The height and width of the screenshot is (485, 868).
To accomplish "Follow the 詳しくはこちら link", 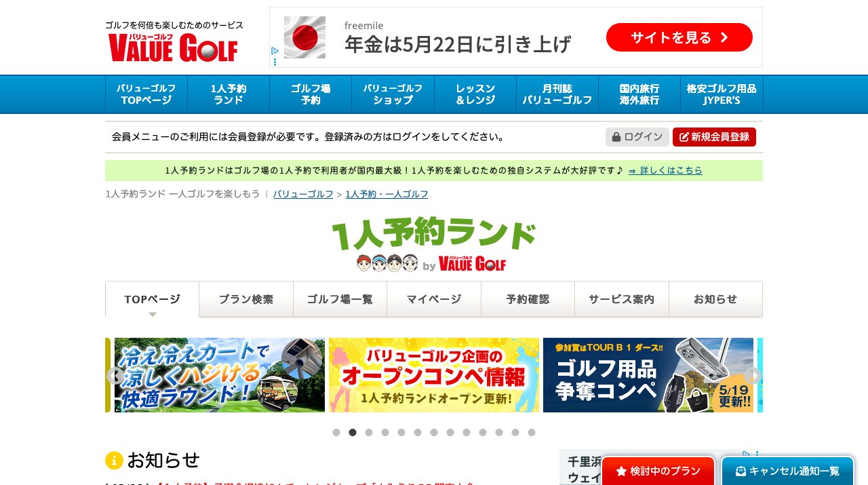I will 665,170.
